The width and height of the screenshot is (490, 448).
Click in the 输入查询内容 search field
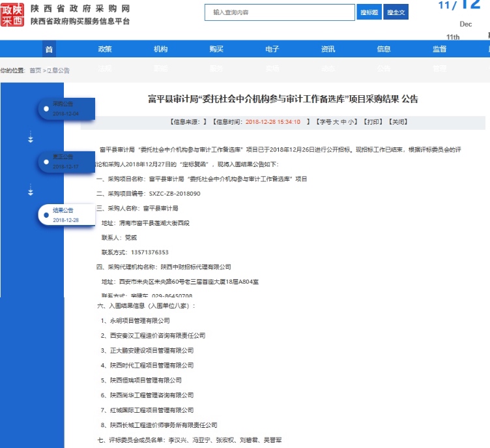coord(280,12)
